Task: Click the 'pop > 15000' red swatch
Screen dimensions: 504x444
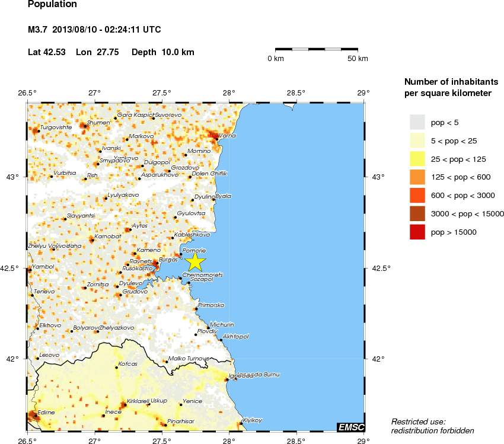Action: [x=417, y=232]
